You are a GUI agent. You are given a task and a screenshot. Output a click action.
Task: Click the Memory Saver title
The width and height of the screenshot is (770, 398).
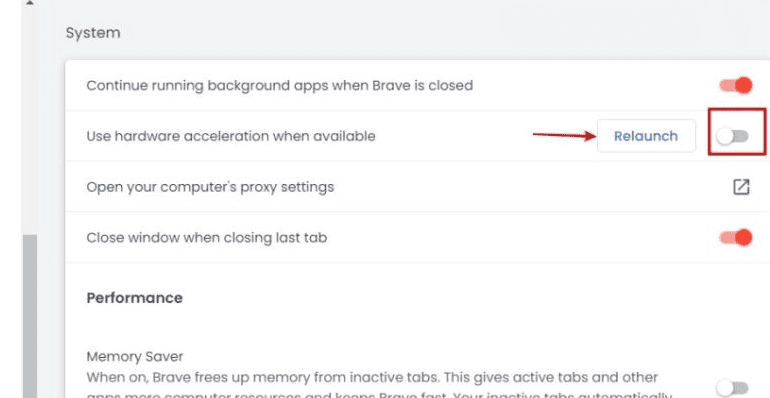point(135,356)
